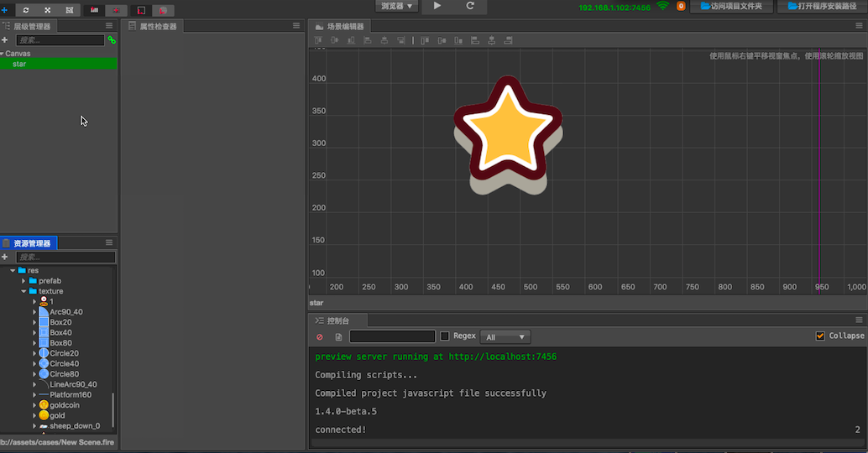Click the align right icon
Image resolution: width=868 pixels, height=453 pixels.
(x=400, y=40)
